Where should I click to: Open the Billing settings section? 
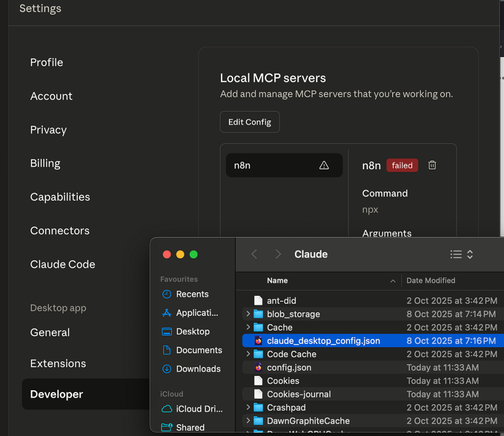click(45, 163)
